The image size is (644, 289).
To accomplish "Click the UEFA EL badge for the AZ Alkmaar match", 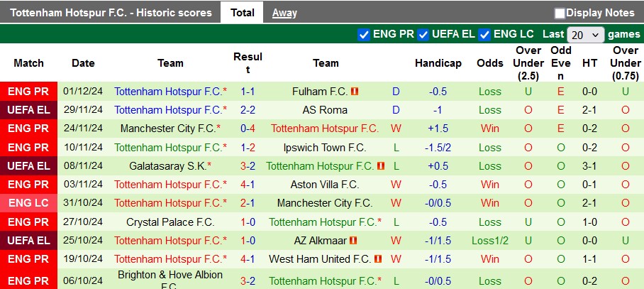I will (28, 241).
